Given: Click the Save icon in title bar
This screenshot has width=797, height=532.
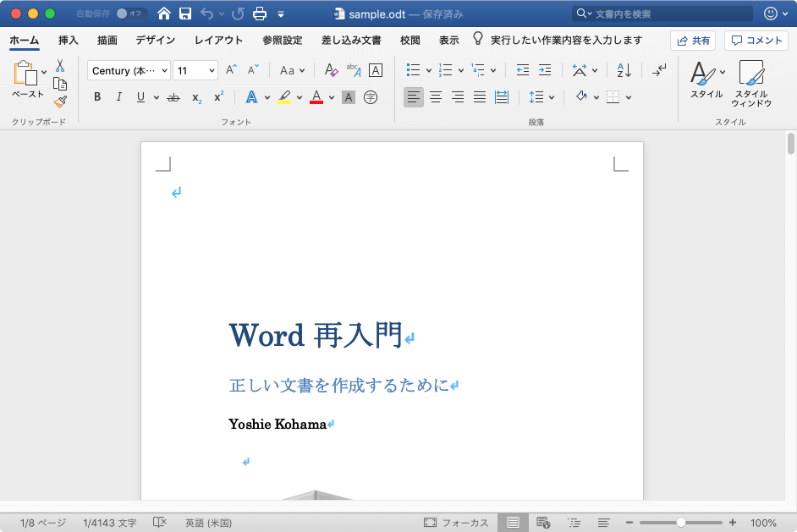Looking at the screenshot, I should click(184, 14).
